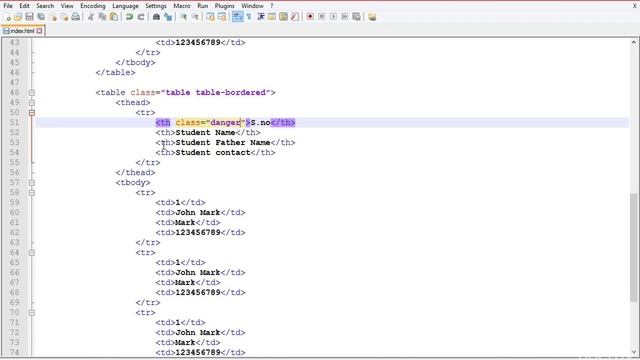Click the vertical scrollbar down arrow
Viewport: 640px width, 360px height.
[x=633, y=351]
